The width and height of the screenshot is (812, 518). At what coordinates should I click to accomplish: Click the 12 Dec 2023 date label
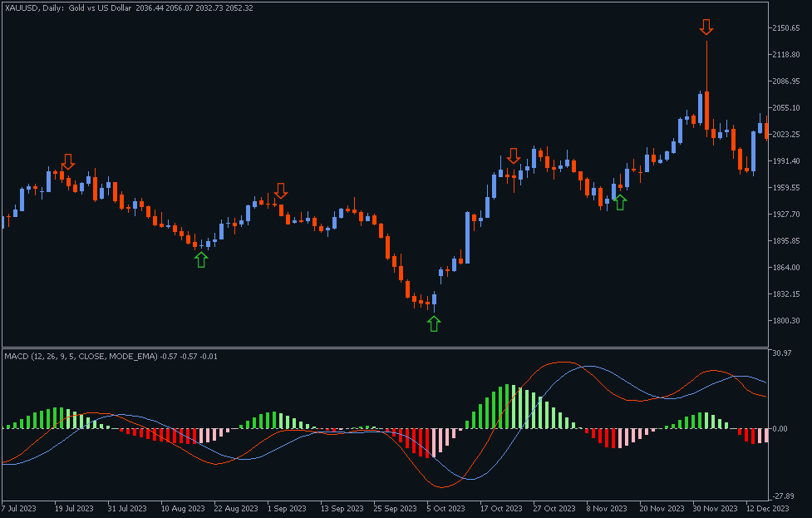pyautogui.click(x=768, y=507)
